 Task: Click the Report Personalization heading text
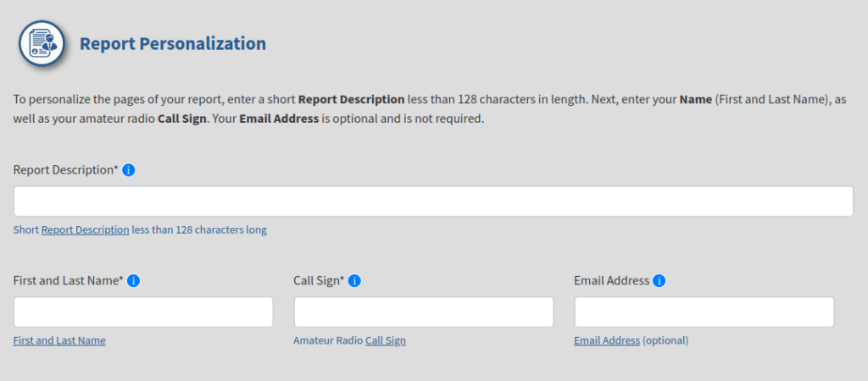pyautogui.click(x=173, y=44)
